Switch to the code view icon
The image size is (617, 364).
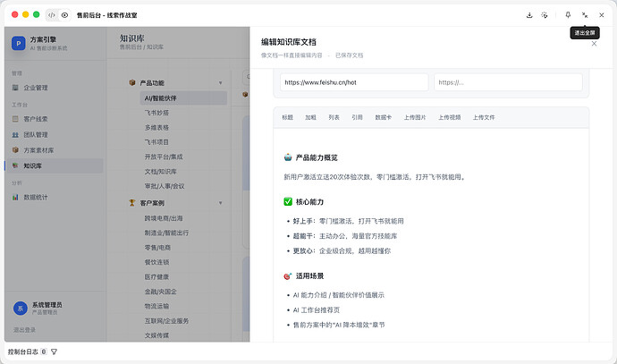(x=52, y=15)
